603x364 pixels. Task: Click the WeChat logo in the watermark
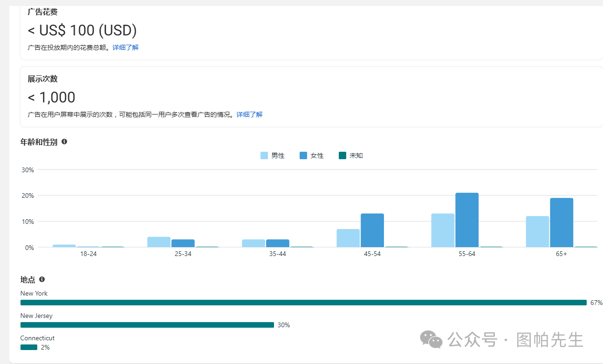click(x=431, y=339)
